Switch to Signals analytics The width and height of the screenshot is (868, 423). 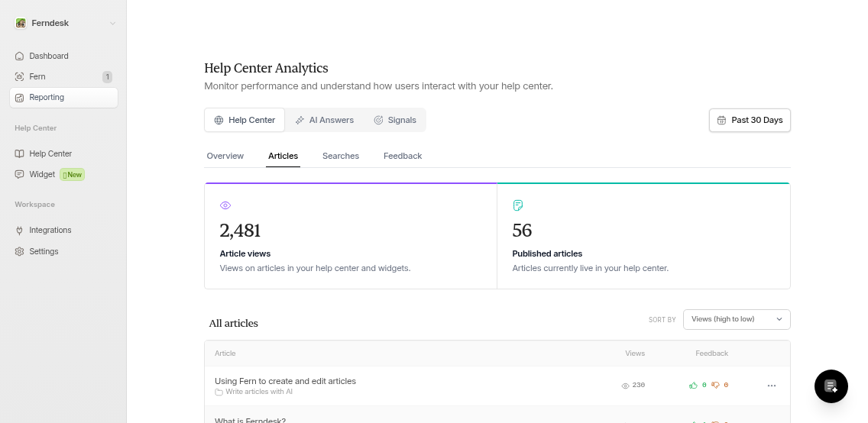pyautogui.click(x=395, y=120)
